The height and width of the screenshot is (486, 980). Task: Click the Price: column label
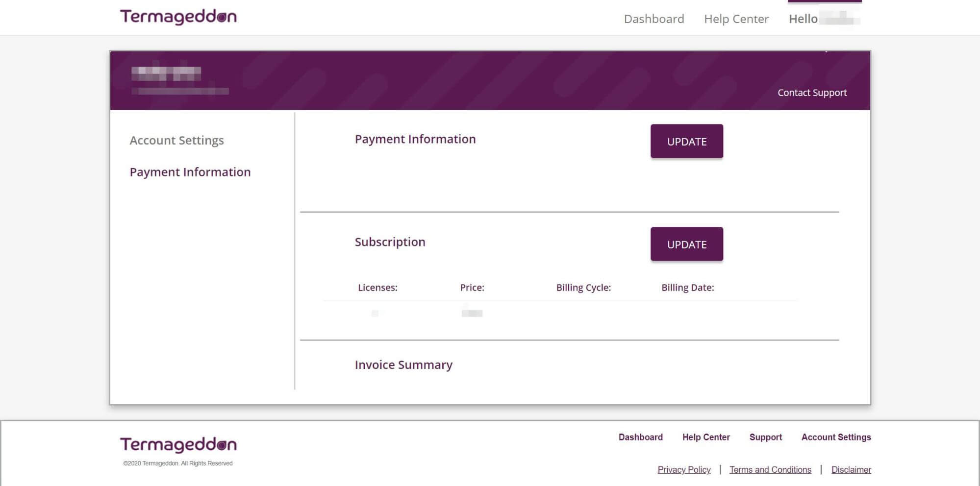pos(472,288)
